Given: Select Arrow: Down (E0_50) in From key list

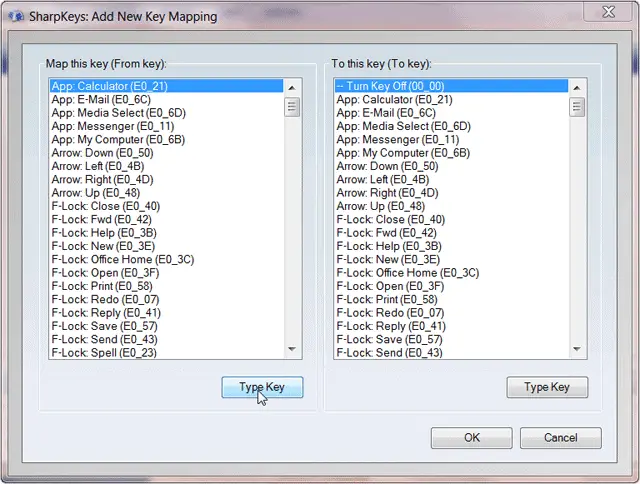Looking at the screenshot, I should [166, 153].
